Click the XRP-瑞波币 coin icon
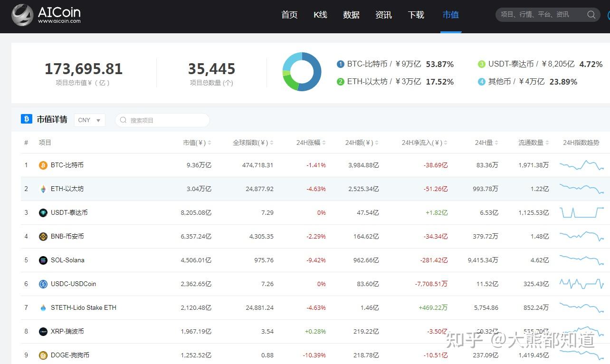This screenshot has width=610, height=364. tap(43, 332)
